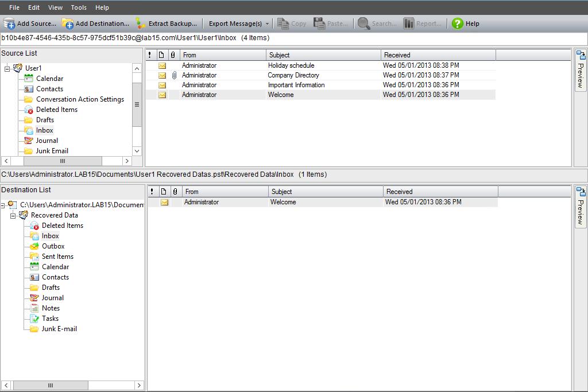This screenshot has height=392, width=588.
Task: Select destination Deleted Items folder icon
Action: (34, 226)
